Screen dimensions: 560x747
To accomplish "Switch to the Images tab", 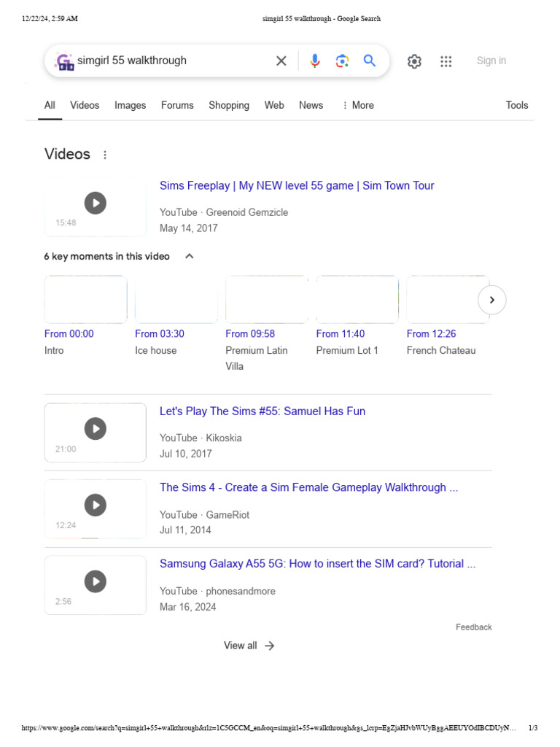I will [x=130, y=105].
